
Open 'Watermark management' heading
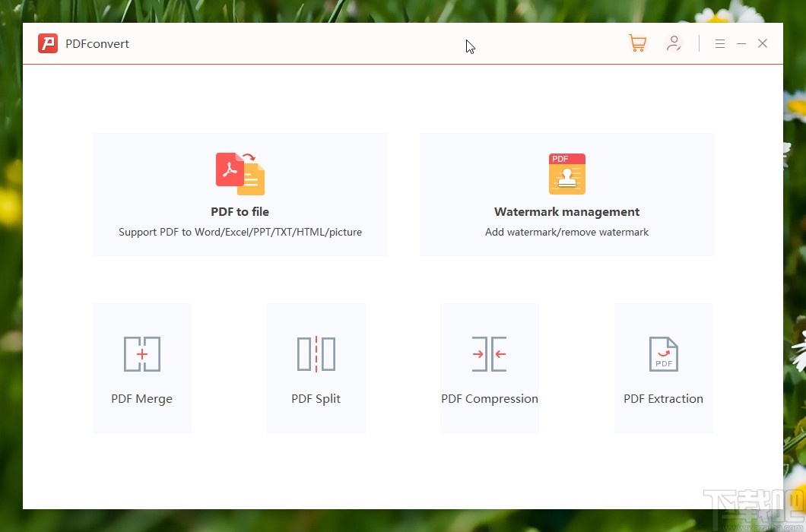tap(567, 212)
